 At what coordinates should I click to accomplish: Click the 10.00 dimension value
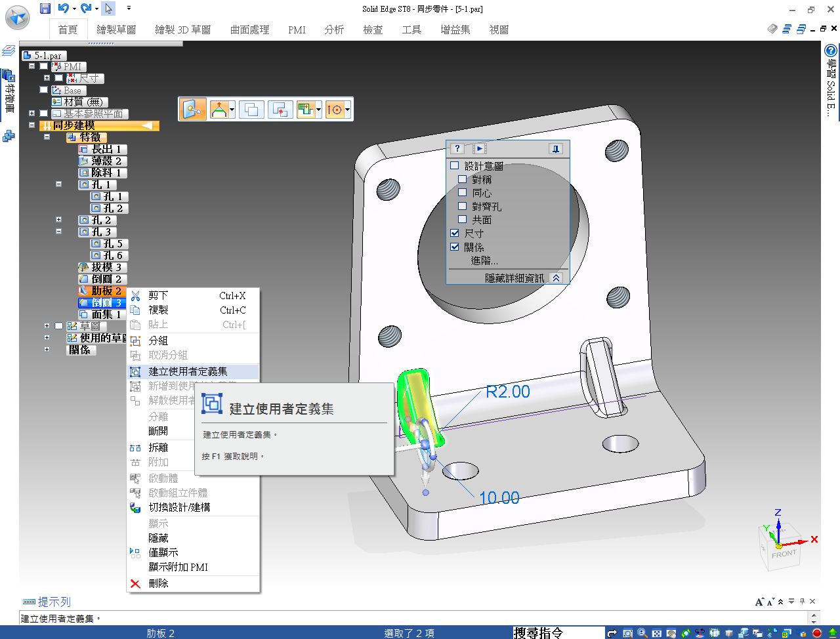[499, 498]
